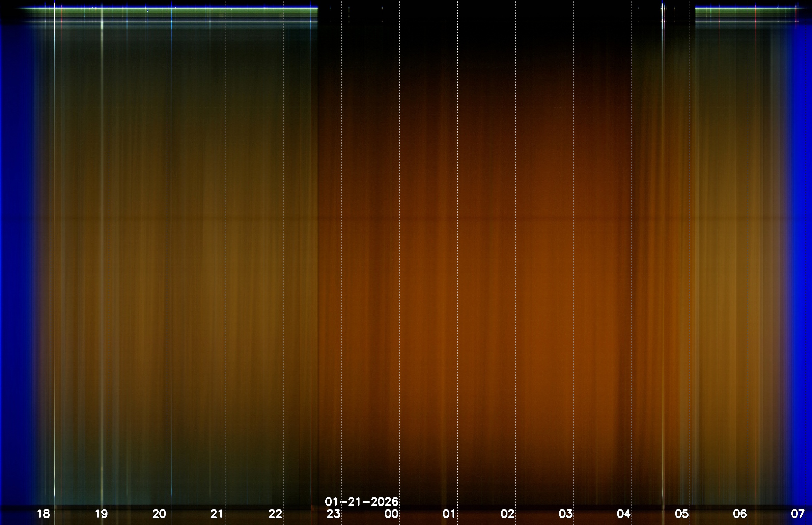Click the 19 hour label
Viewport: 812px width, 525px height.
[x=101, y=514]
